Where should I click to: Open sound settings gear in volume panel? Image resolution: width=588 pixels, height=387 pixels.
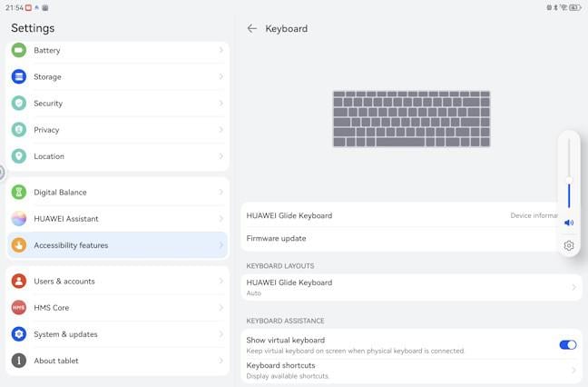pyautogui.click(x=569, y=245)
